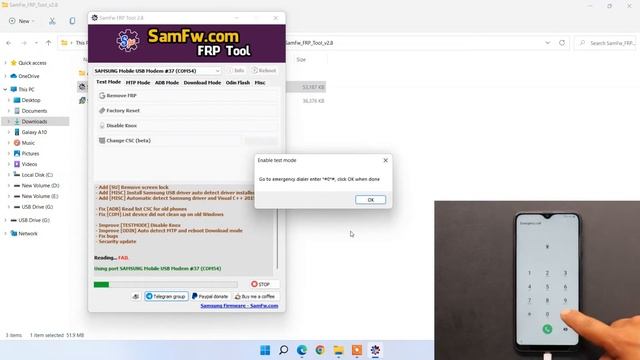This screenshot has height=360, width=640.
Task: Click the Info button in SamFw tool
Action: pos(236,71)
